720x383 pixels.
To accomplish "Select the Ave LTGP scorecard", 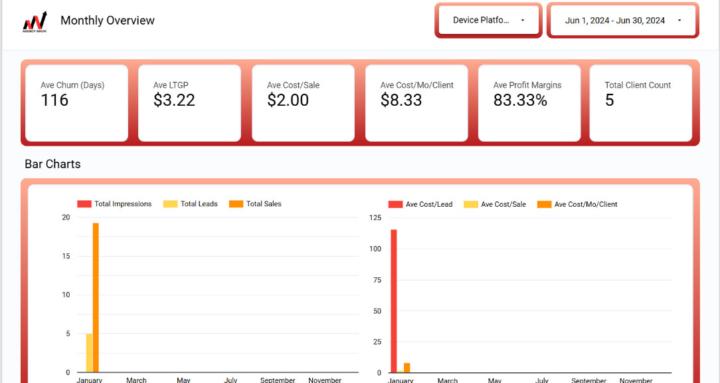I will click(x=189, y=103).
